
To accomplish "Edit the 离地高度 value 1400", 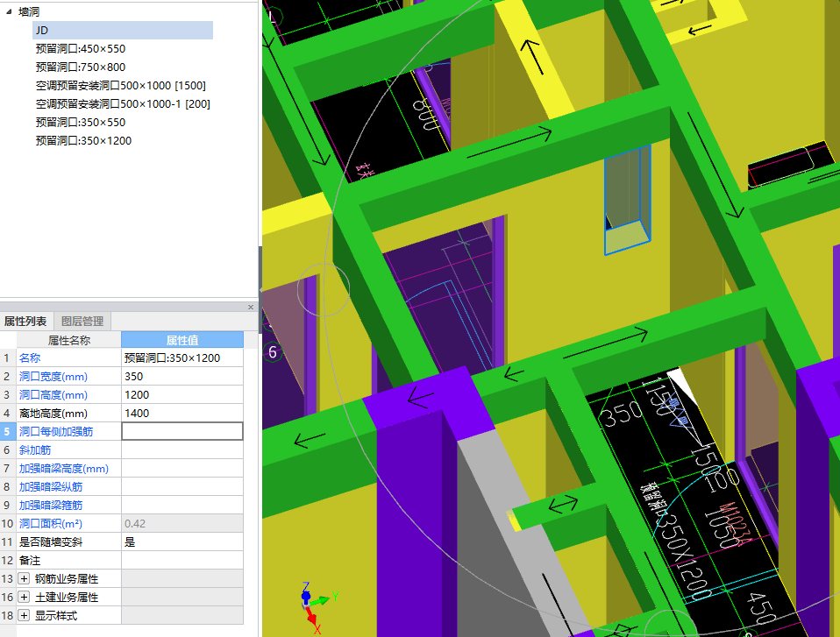I will pos(182,414).
